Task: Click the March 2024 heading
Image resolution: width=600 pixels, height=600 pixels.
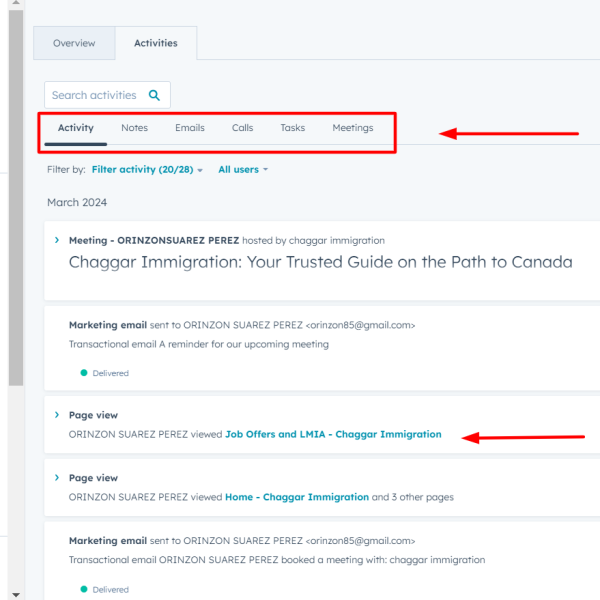Action: point(77,202)
